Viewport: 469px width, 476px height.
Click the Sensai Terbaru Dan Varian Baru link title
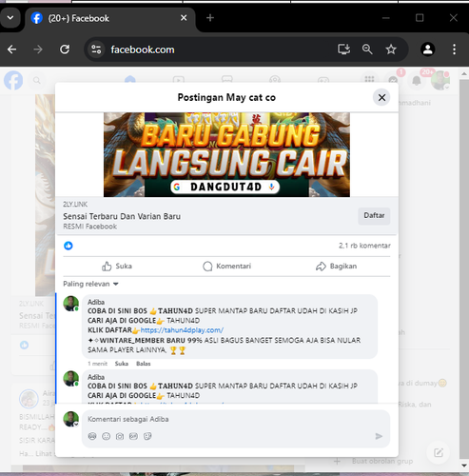[122, 216]
